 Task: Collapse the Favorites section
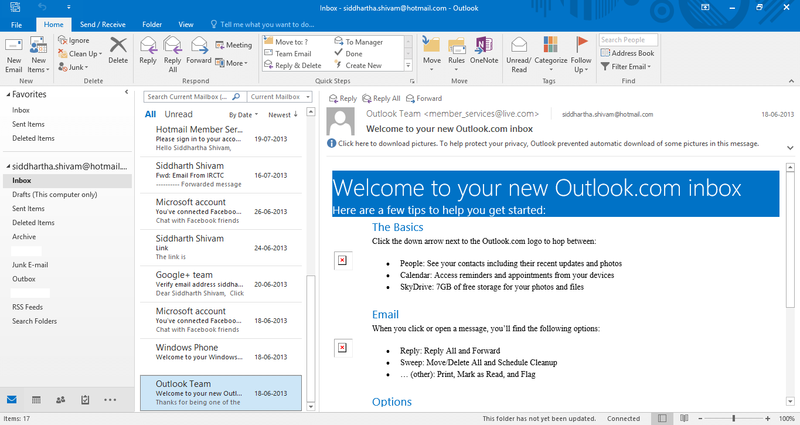coord(8,94)
